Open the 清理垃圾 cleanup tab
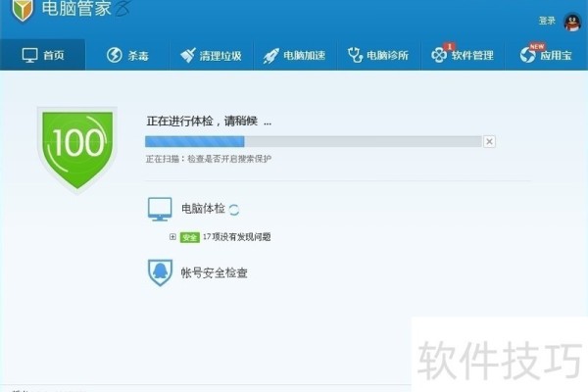Screen dimensions: 588x392 pyautogui.click(x=211, y=55)
